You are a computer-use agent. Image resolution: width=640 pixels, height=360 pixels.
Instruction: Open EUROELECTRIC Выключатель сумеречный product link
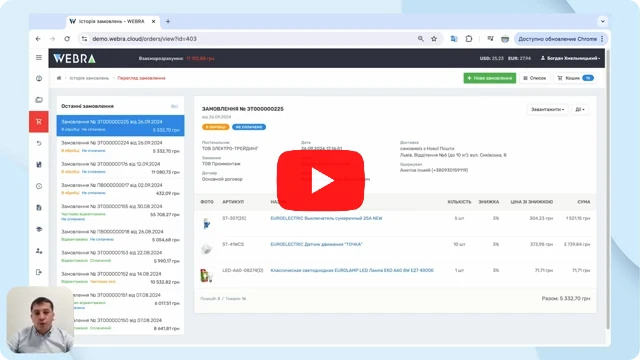(326, 218)
